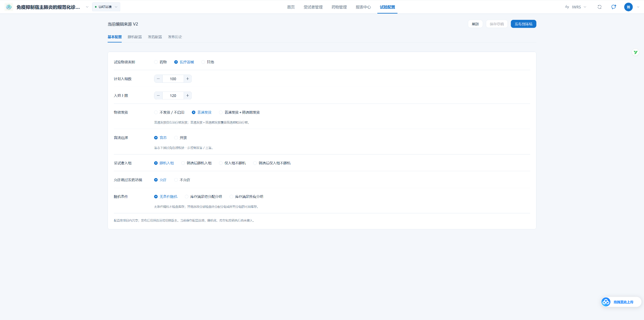Open the UAT环境 environment selector
The image size is (644, 320).
click(x=106, y=7)
